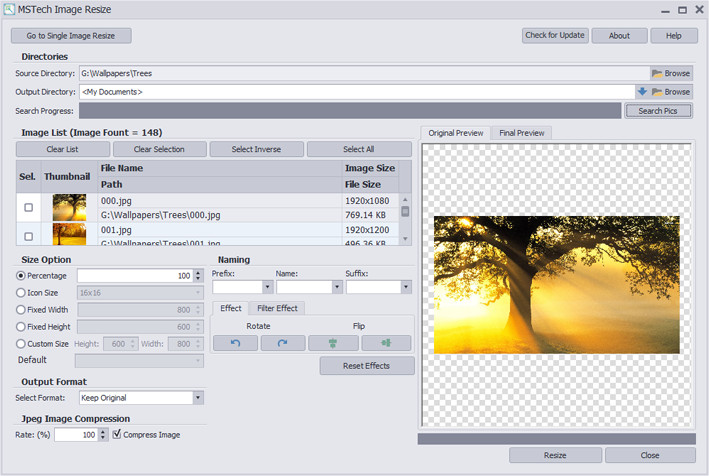Click the 001.jpg thumbnail
Image resolution: width=709 pixels, height=476 pixels.
[69, 235]
